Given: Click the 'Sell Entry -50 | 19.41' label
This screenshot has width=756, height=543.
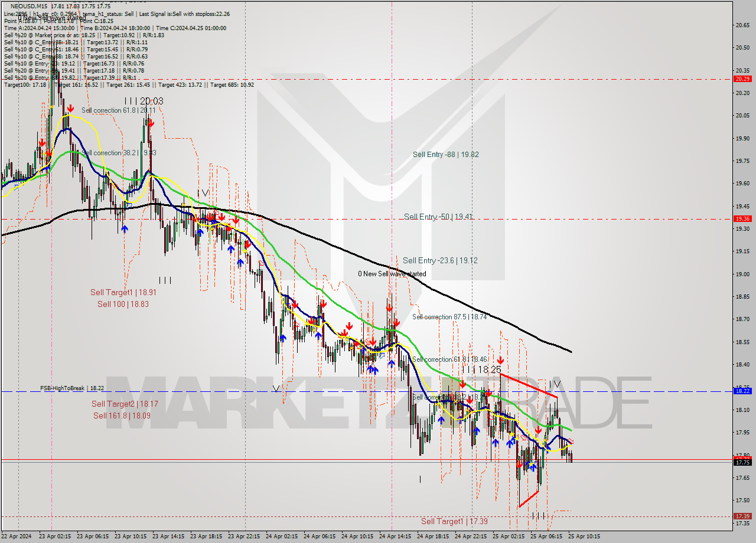Looking at the screenshot, I should click(438, 217).
